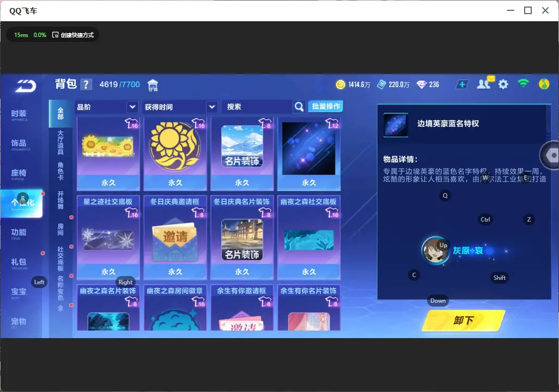
Task: Click the Down key overlay button
Action: [438, 301]
